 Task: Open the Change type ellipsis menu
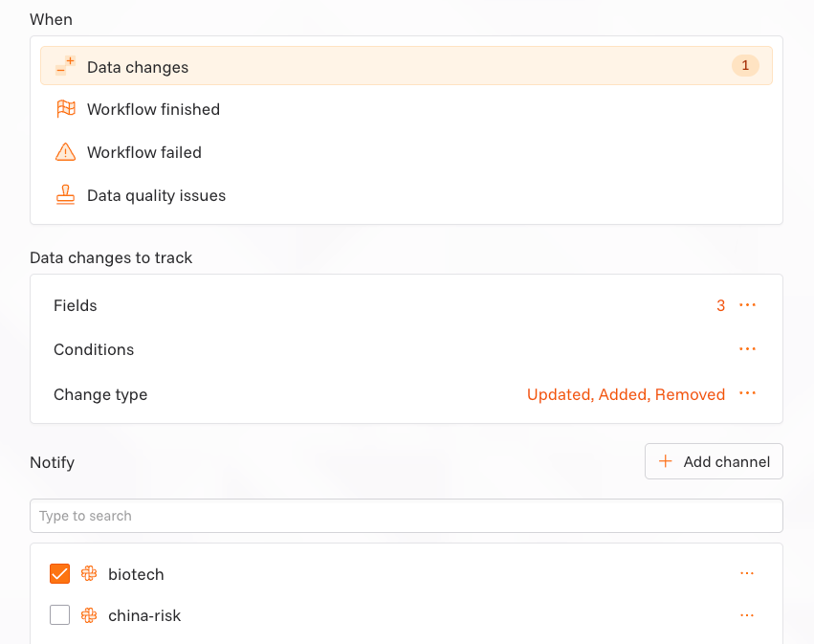coord(747,394)
